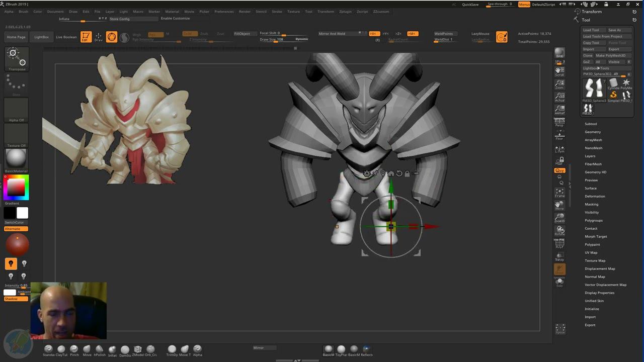The height and width of the screenshot is (362, 644).
Task: Pick the hPolish brush icon
Action: (100, 349)
